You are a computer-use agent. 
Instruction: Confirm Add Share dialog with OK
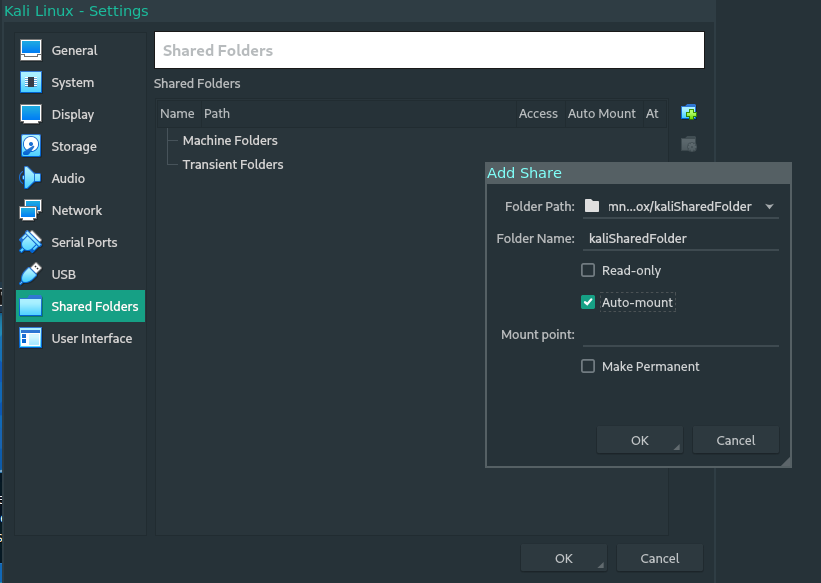[639, 440]
